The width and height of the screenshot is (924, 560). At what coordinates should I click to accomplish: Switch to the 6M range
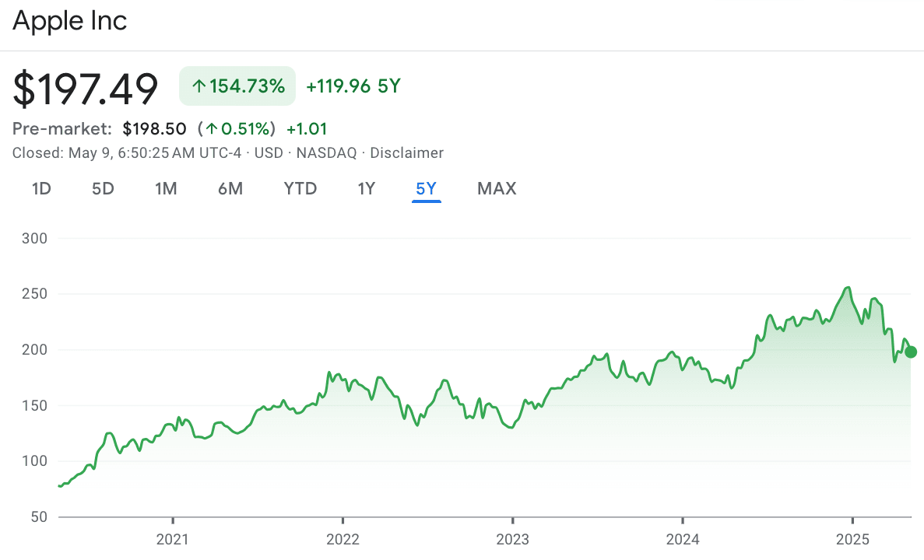[230, 188]
